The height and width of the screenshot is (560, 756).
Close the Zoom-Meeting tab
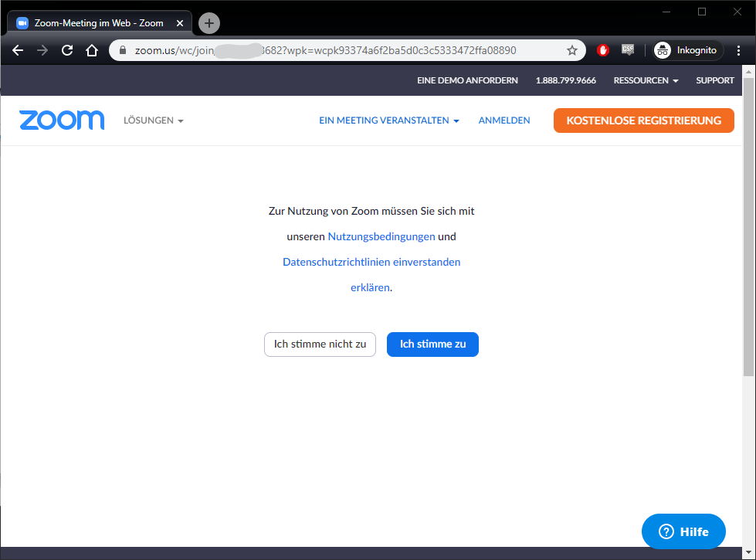coord(180,23)
